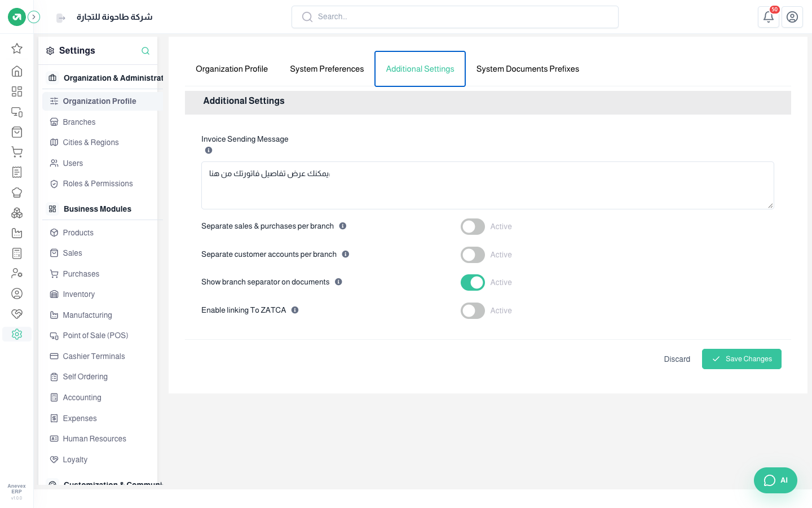The width and height of the screenshot is (812, 508).
Task: Go to Home icon in left rail
Action: [x=17, y=71]
